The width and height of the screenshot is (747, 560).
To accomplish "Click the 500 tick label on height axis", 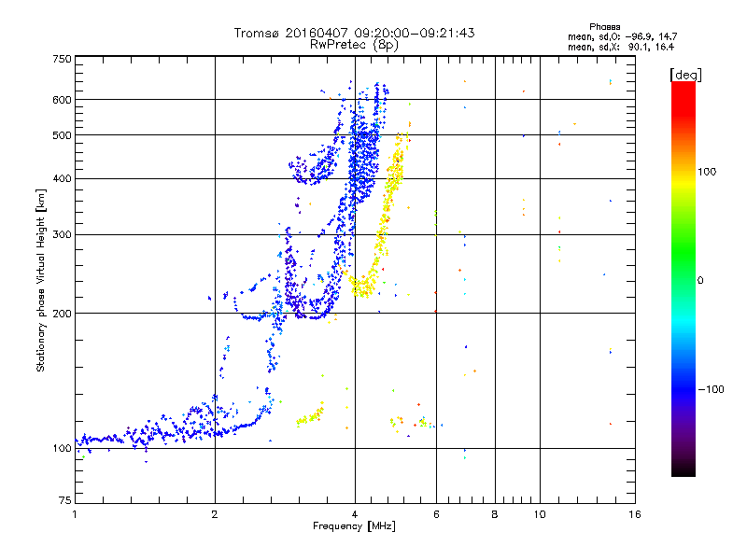I will pos(62,135).
